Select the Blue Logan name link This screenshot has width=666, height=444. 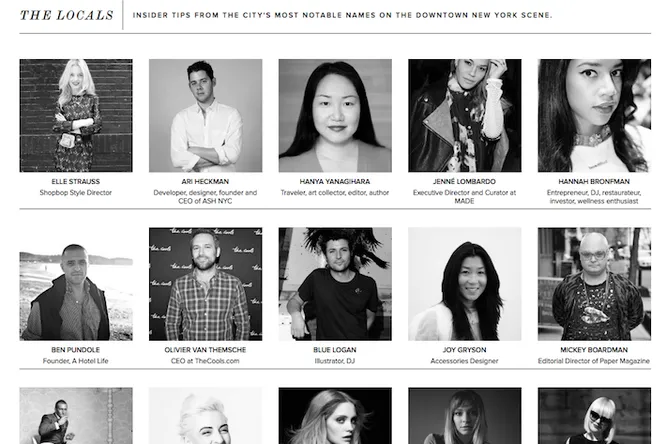point(335,350)
